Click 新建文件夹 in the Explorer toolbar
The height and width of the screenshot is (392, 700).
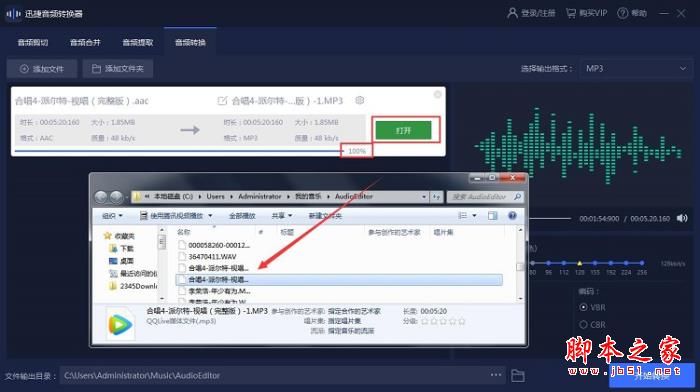pos(325,216)
